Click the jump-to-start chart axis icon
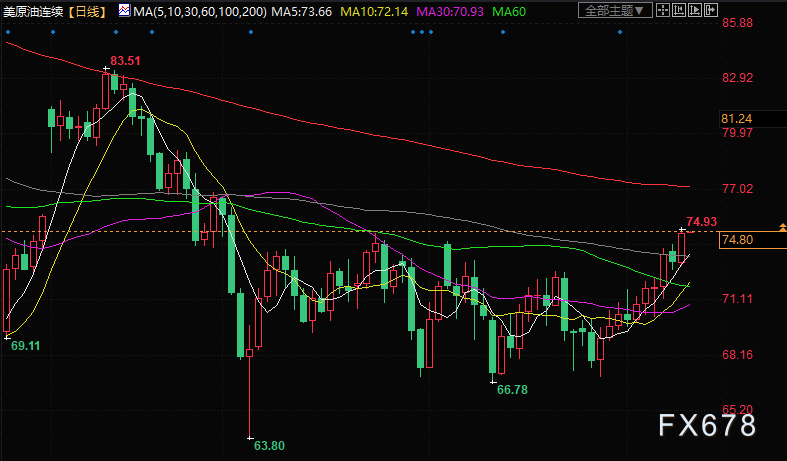This screenshot has width=787, height=461. tap(679, 10)
